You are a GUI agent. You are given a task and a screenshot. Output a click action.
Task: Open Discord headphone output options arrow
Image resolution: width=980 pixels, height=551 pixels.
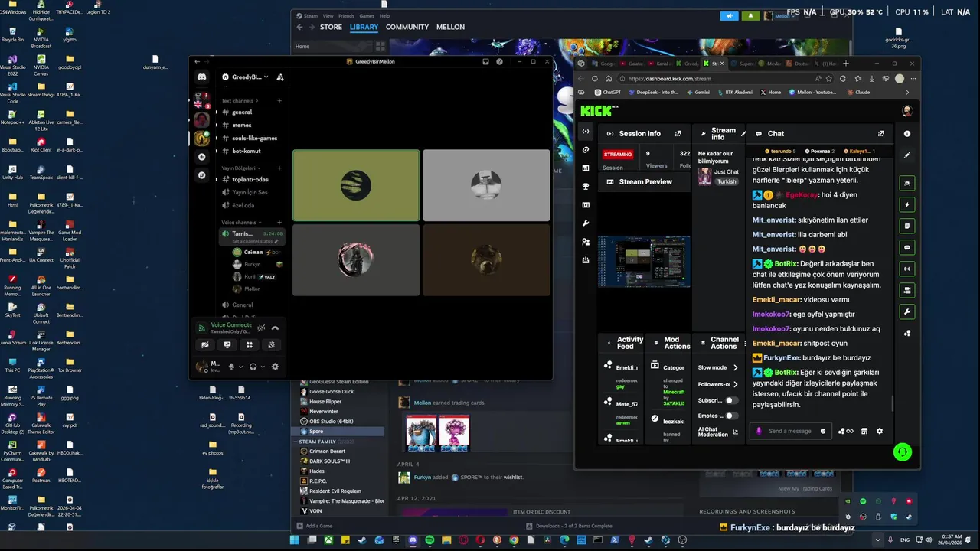262,367
